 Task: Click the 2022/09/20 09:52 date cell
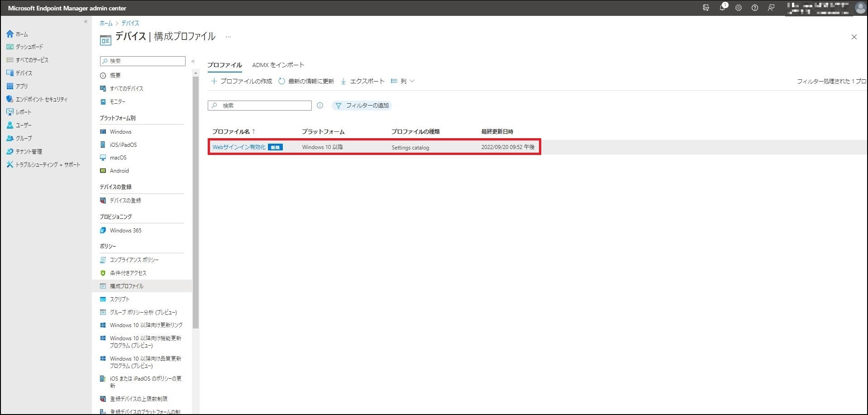(508, 147)
